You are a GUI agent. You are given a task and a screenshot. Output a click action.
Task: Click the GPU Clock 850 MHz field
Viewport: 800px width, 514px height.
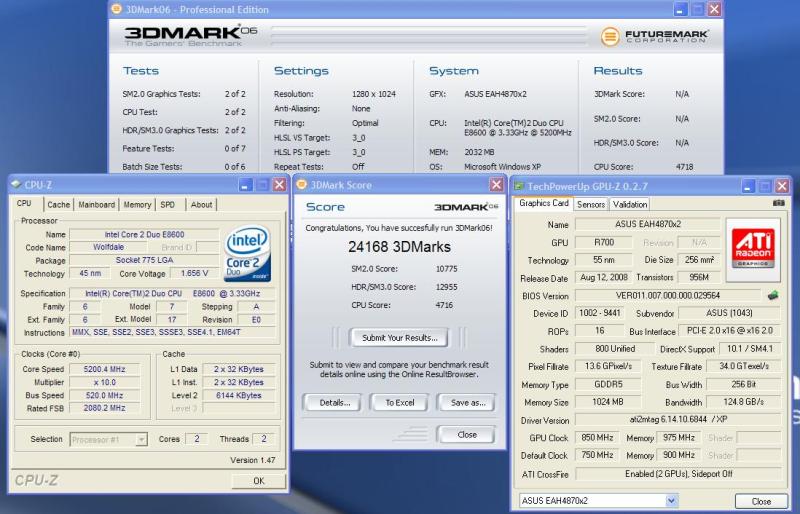coord(597,438)
